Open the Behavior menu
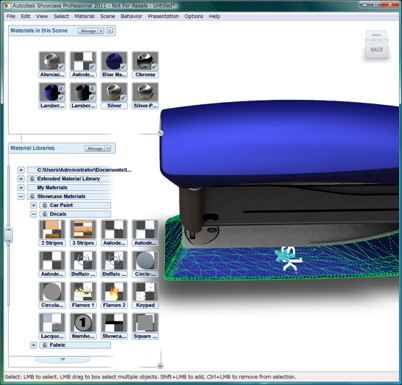This screenshot has height=385, width=402. click(131, 16)
